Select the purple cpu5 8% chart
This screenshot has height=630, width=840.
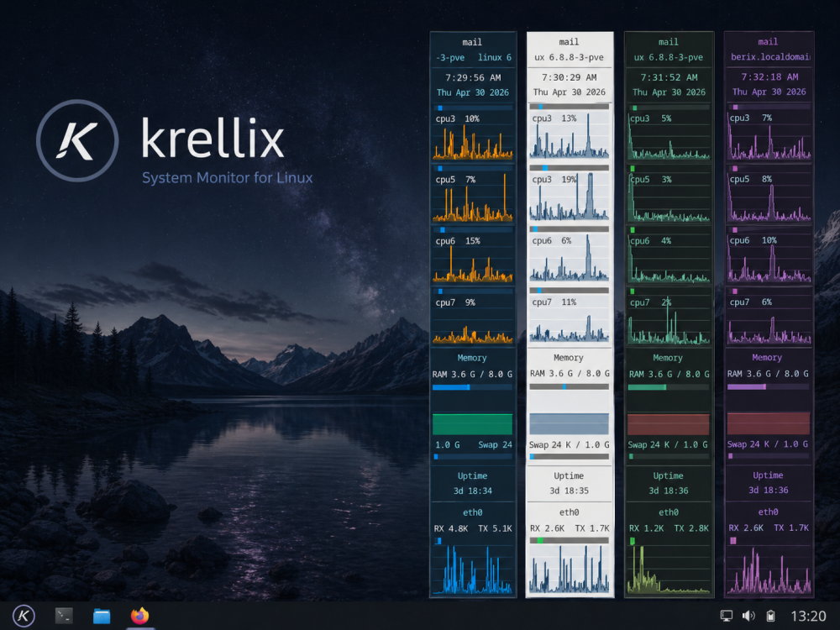(x=769, y=196)
